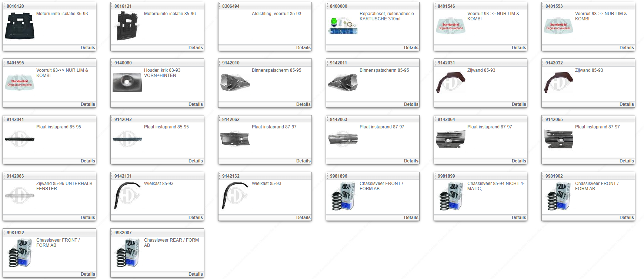Open Details for Chassisveer REAR 9982007

pos(195,274)
